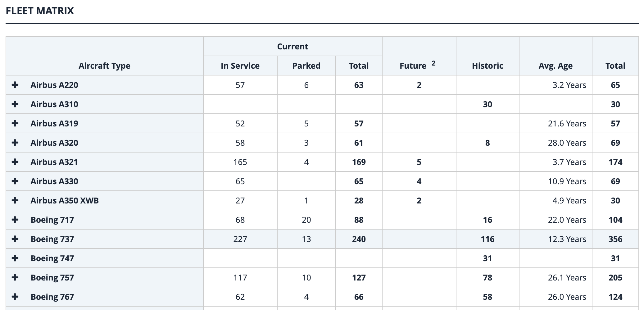
Task: Select the 28.0 Years average age cell
Action: [x=556, y=143]
